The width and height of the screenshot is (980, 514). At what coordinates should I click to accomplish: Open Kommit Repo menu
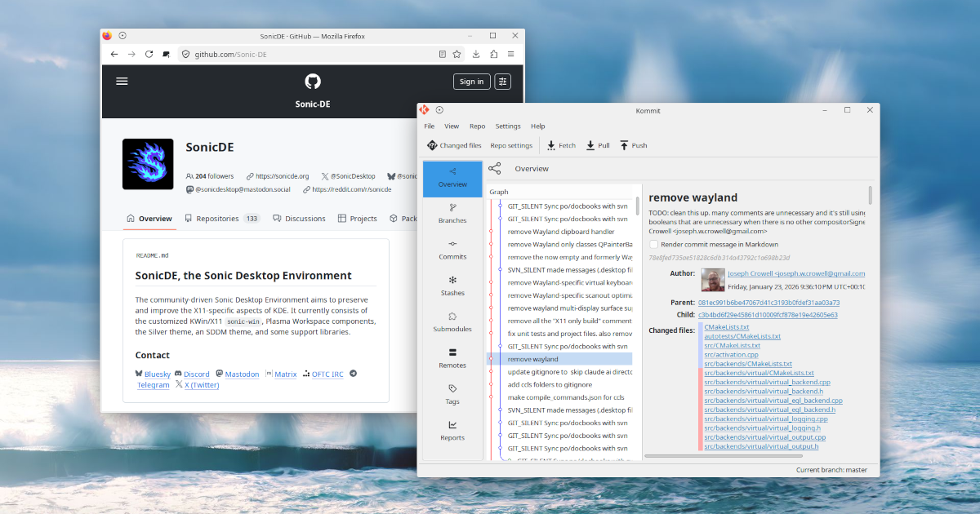coord(478,126)
